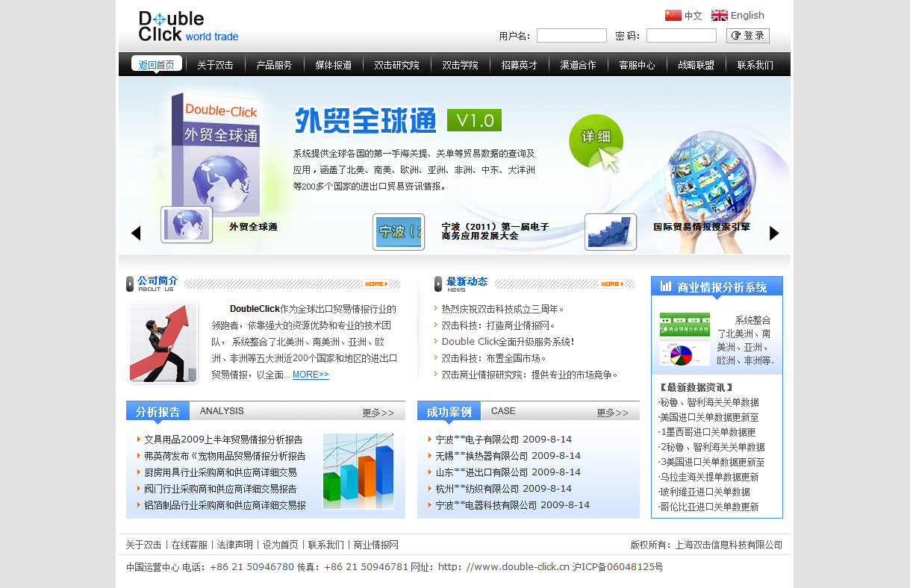Open 战略联盟 in the navigation bar
Viewport: 910px width, 588px height.
(696, 65)
